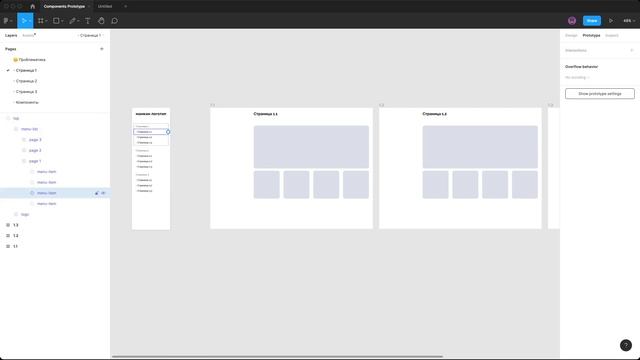Add an interaction with plus icon
The width and height of the screenshot is (640, 360).
click(632, 50)
